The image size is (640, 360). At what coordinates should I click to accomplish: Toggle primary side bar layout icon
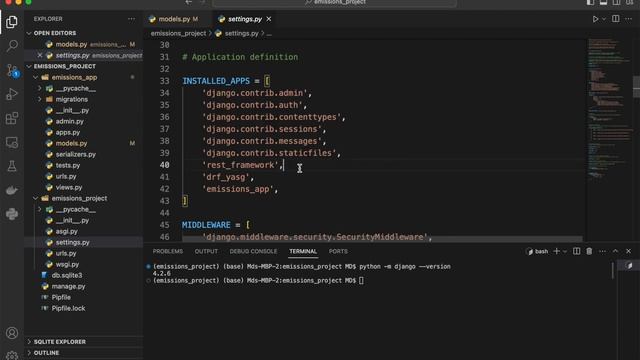coord(590,2)
